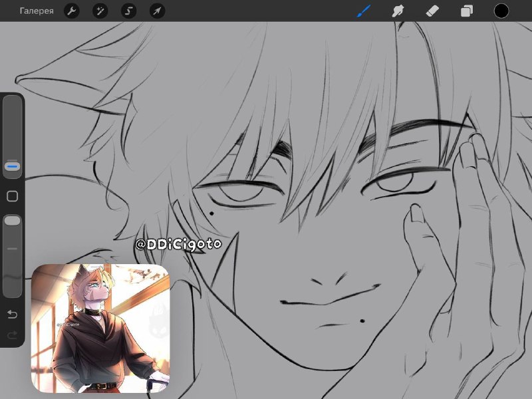Viewport: 532px width, 399px height.
Task: Activate the Transform arrow tool
Action: pos(157,11)
